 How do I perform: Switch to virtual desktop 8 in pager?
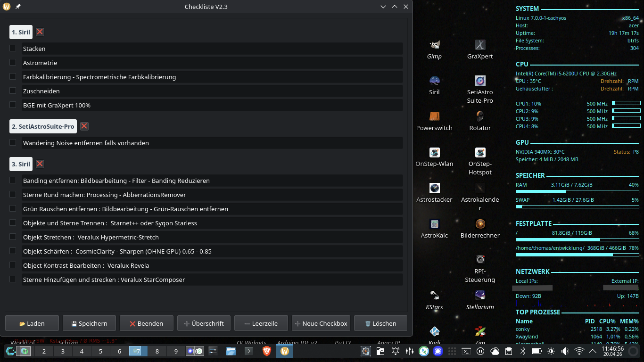[157, 351]
